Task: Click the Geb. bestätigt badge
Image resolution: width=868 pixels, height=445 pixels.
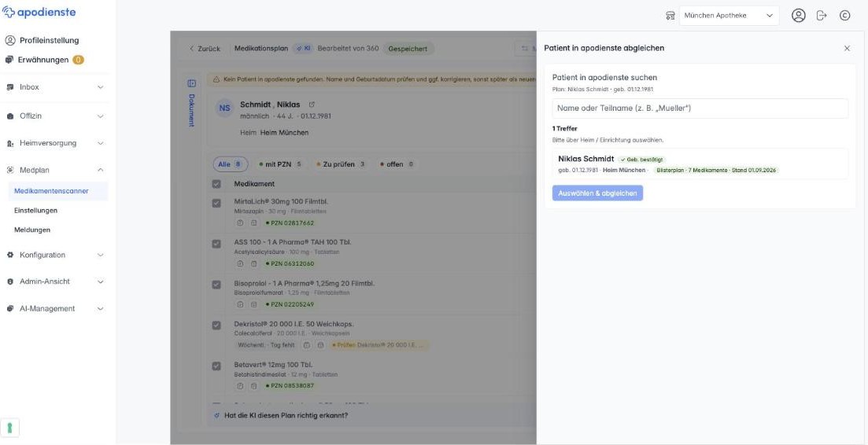Action: pos(642,159)
